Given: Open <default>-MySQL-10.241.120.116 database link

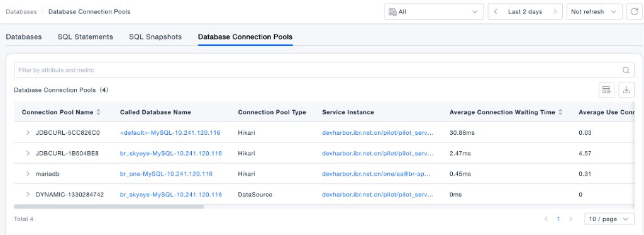Looking at the screenshot, I should tap(170, 132).
